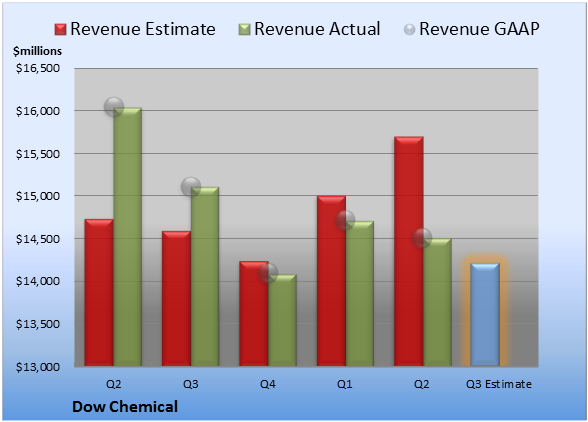The height and width of the screenshot is (422, 588).
Task: Select the blue Q3 Estimate bar
Action: [485, 314]
